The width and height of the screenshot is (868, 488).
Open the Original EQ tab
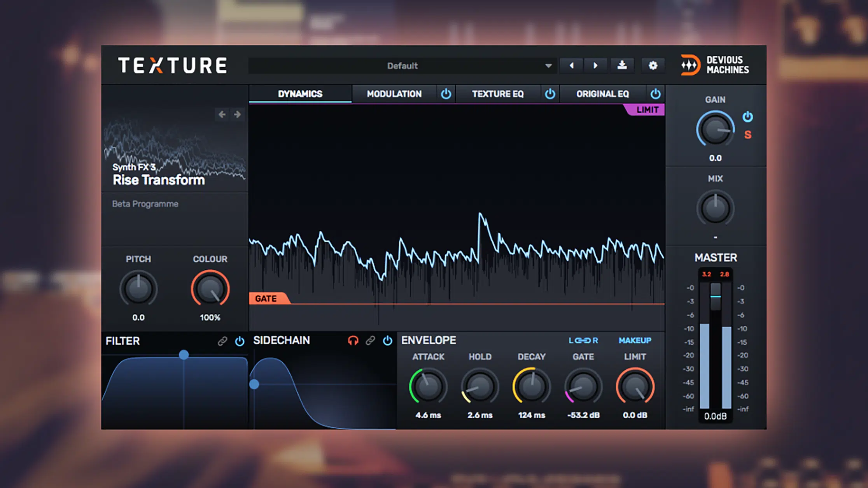(x=602, y=94)
